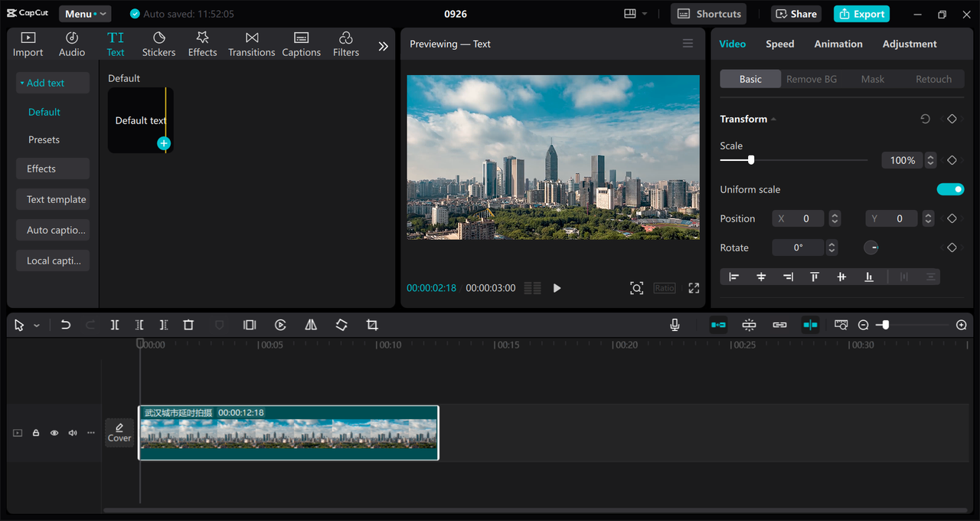The height and width of the screenshot is (521, 980).
Task: Open select tool mode dropdown arrow
Action: click(37, 326)
